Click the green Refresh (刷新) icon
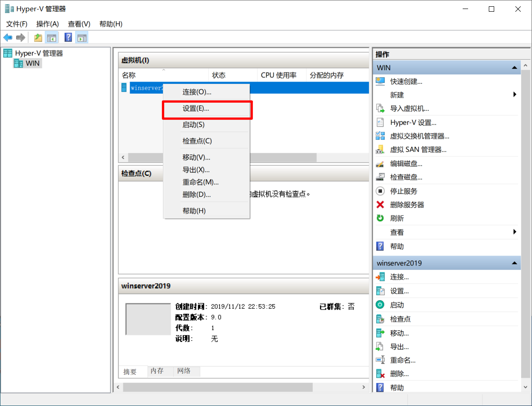The height and width of the screenshot is (406, 532). tap(380, 218)
